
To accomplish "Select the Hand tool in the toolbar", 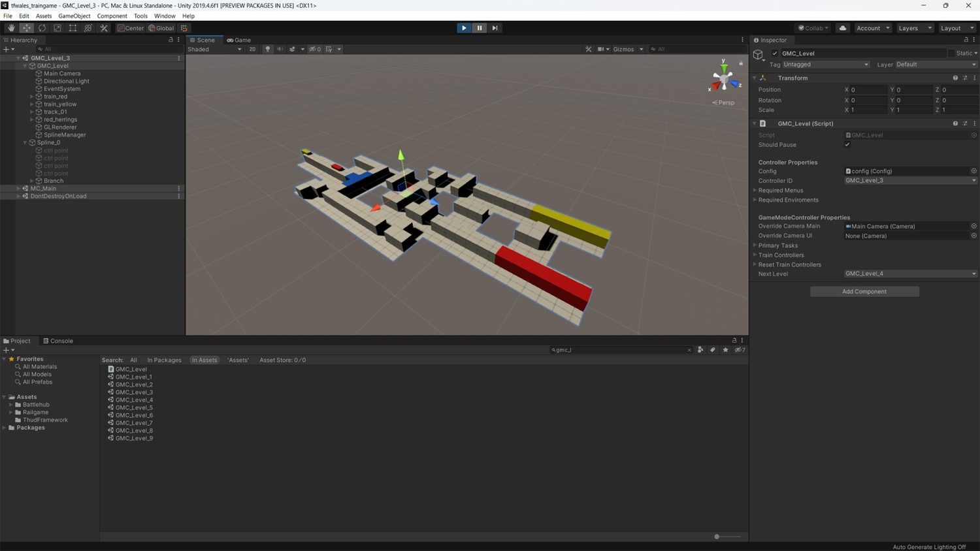I will 11,28.
